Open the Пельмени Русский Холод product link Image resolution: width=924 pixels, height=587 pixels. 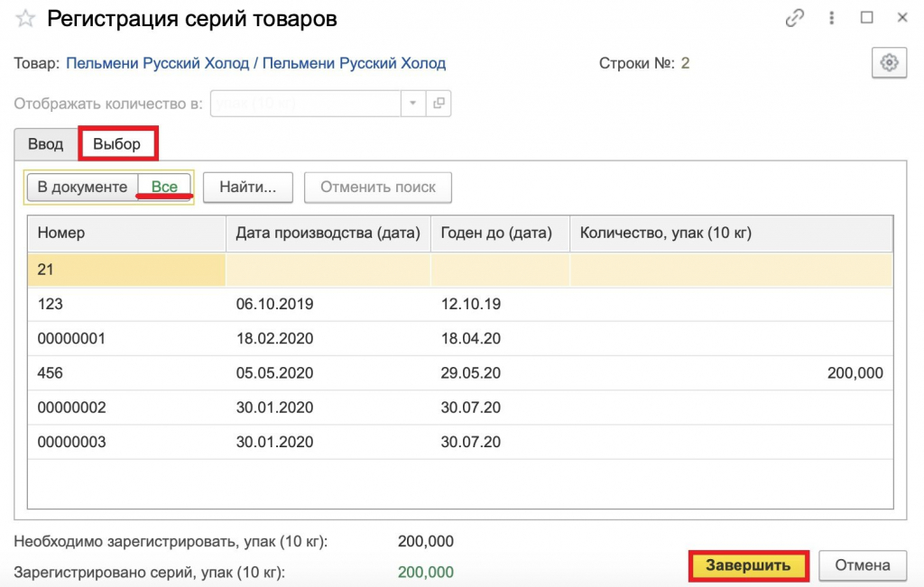click(255, 63)
